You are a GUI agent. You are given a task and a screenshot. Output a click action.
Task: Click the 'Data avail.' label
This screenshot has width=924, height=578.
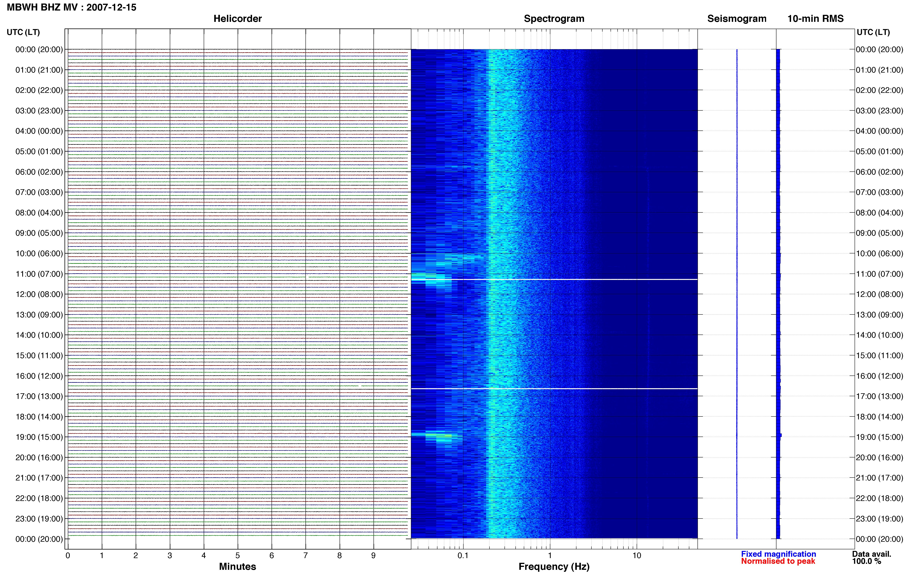tap(872, 554)
